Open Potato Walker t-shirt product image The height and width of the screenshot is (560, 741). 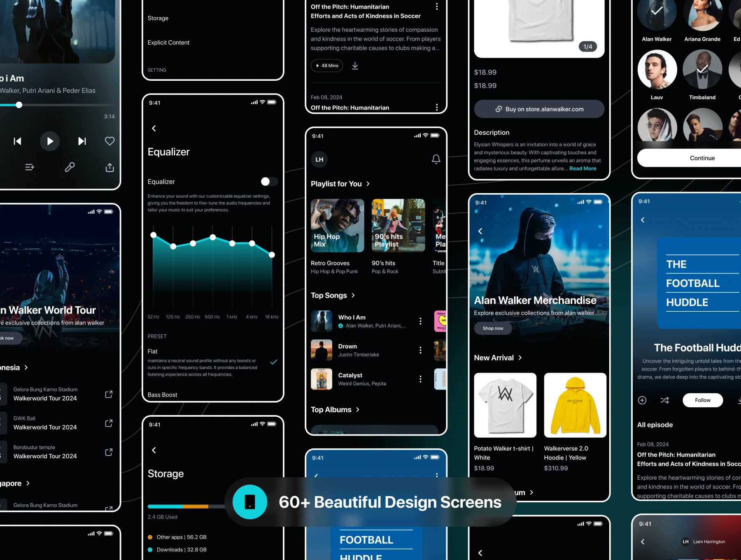505,405
